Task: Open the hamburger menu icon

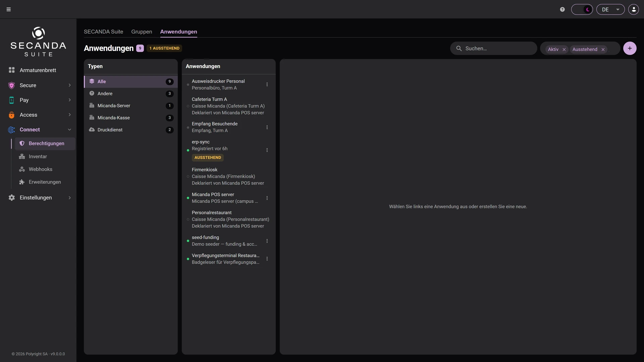Action: (9, 9)
